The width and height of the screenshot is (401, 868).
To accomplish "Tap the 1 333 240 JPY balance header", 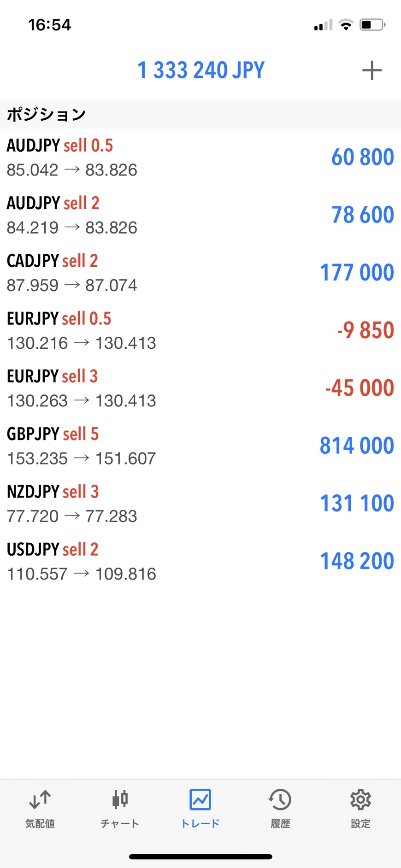I will tap(201, 70).
